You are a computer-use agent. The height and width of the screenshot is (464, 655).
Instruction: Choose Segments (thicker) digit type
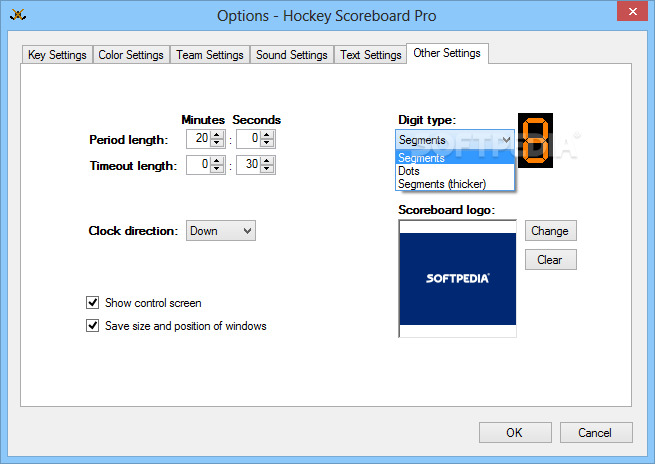click(x=454, y=184)
